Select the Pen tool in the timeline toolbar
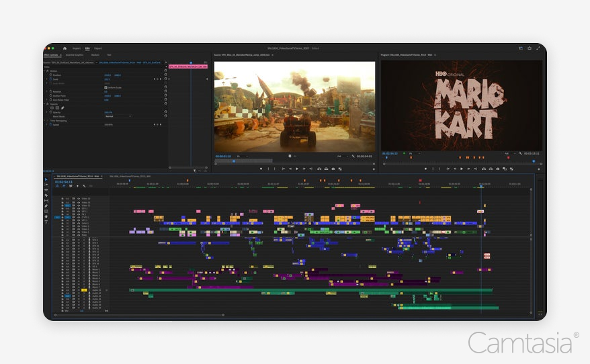The width and height of the screenshot is (590, 364). [x=46, y=206]
